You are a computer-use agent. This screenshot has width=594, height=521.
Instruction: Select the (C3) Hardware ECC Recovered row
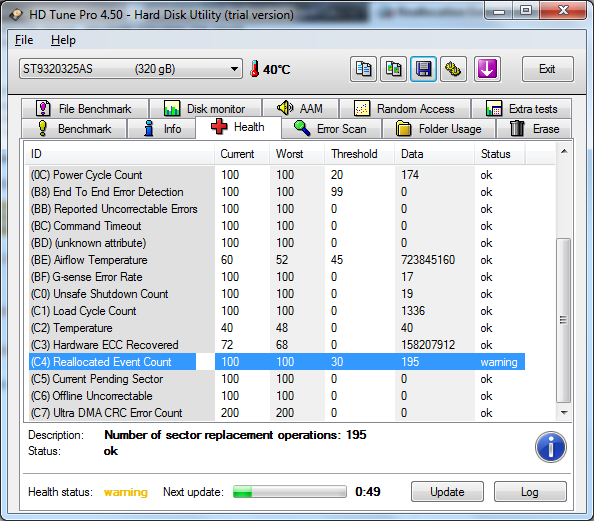277,345
